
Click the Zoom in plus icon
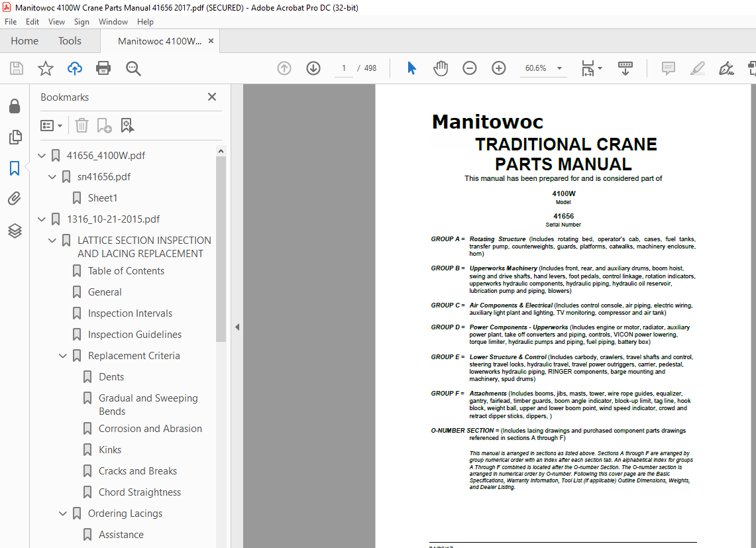coord(498,68)
